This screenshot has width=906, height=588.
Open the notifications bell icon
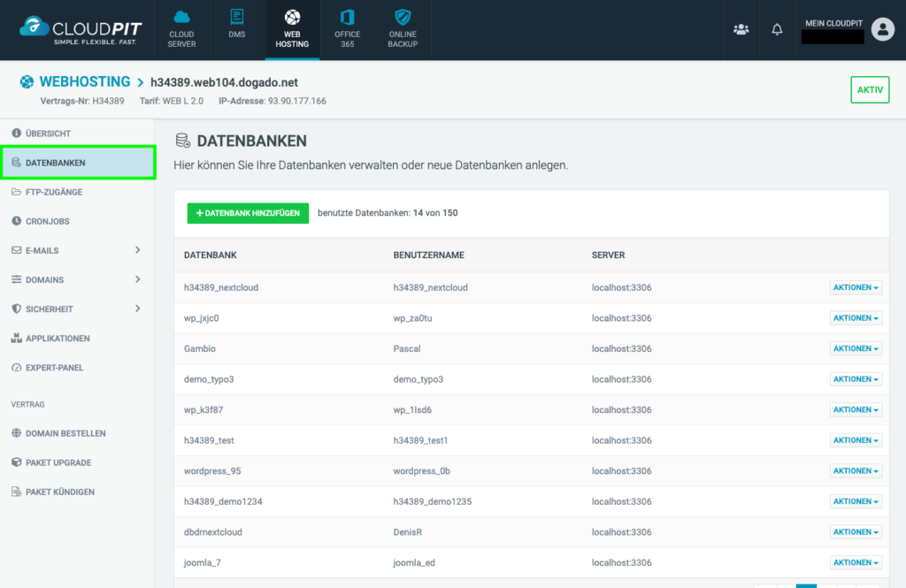(776, 29)
